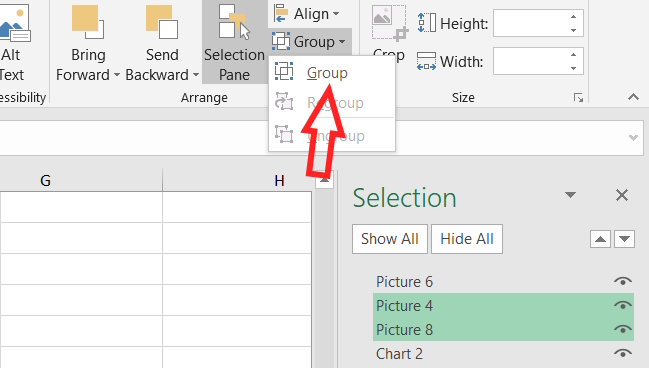Viewport: 649px width, 368px height.
Task: Increase Height with the up spinner
Action: (x=573, y=17)
